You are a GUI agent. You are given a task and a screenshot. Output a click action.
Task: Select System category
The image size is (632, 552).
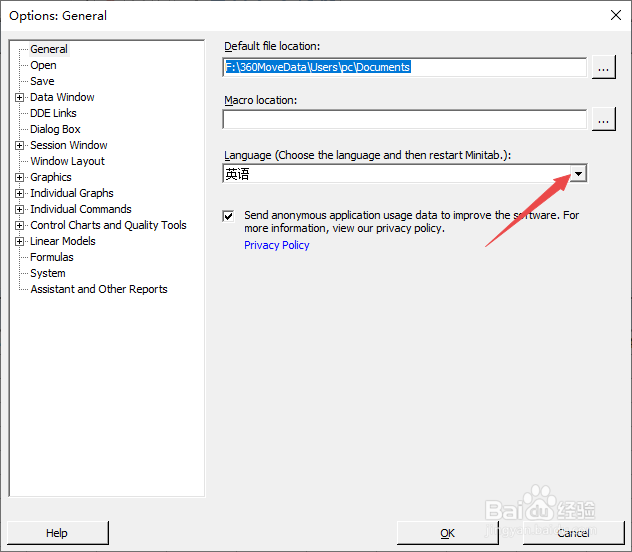[x=48, y=273]
